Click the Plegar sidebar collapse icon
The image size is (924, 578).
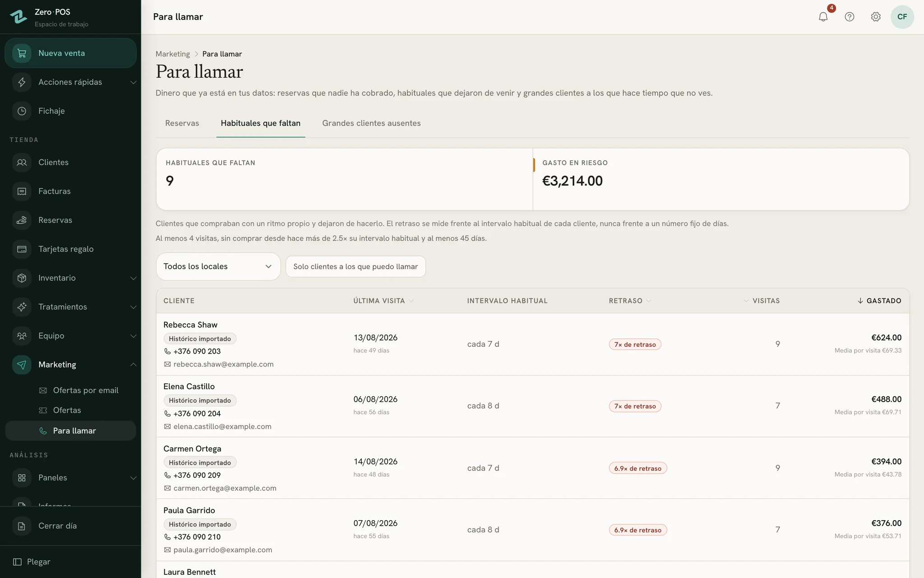(x=17, y=562)
